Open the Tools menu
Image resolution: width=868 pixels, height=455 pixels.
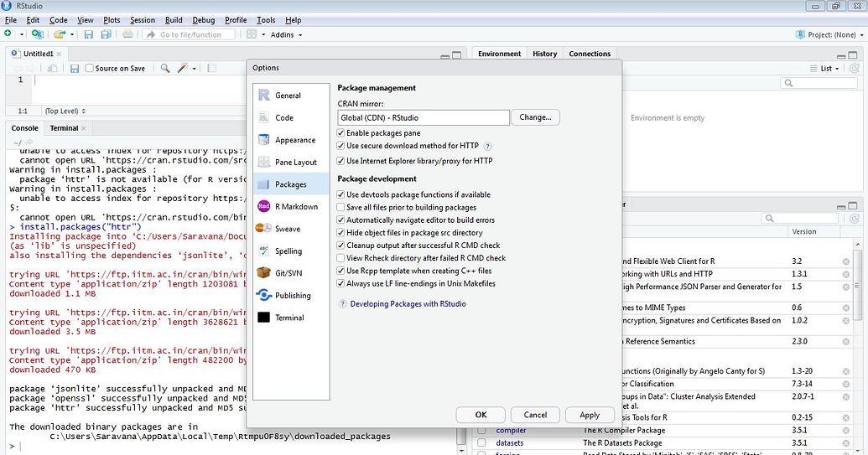click(x=266, y=19)
